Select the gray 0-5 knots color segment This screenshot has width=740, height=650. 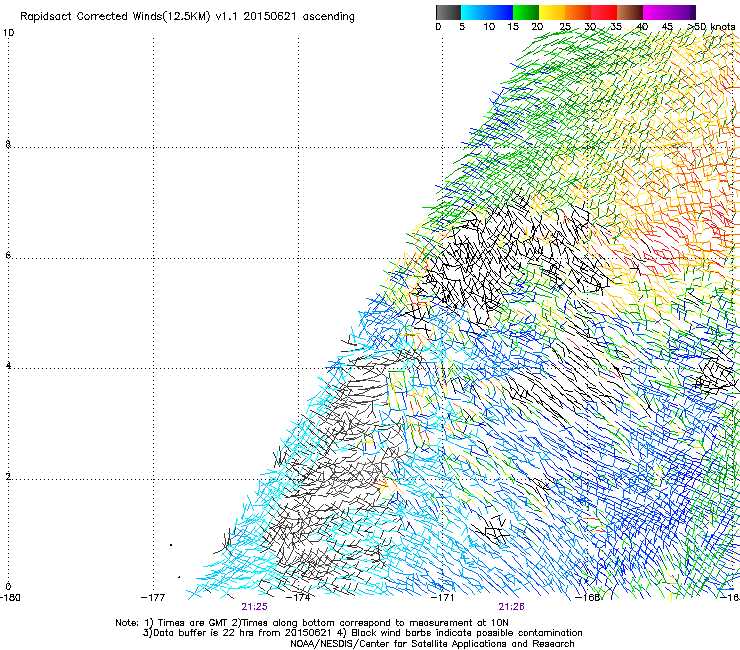tap(448, 12)
